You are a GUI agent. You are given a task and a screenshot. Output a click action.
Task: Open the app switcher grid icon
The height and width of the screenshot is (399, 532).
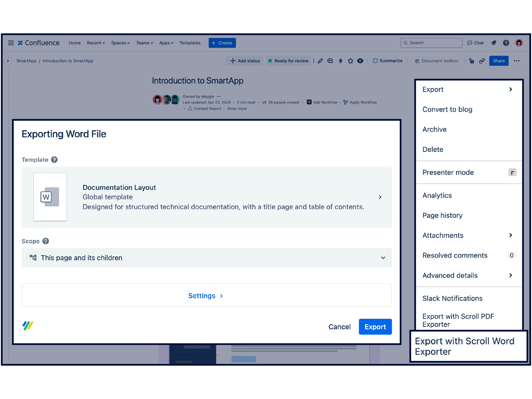coord(11,43)
